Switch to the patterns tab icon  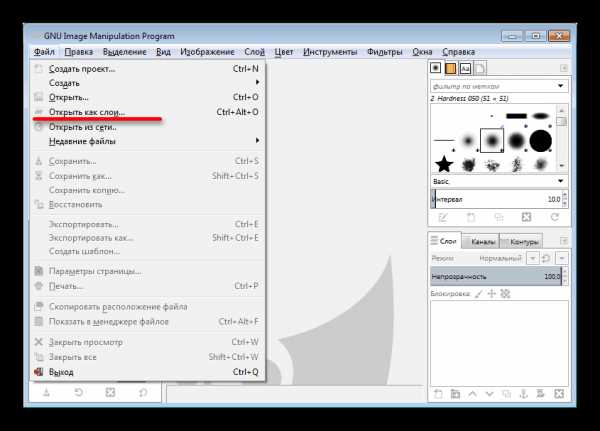coord(450,68)
